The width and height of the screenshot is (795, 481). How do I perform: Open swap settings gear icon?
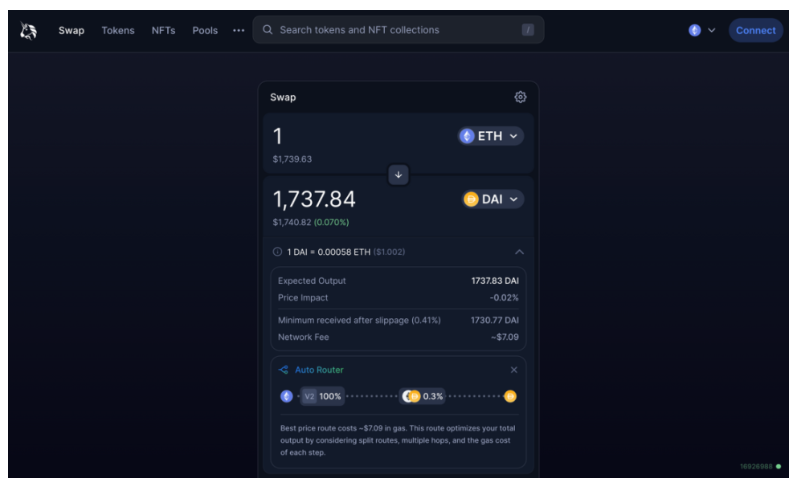click(x=520, y=97)
